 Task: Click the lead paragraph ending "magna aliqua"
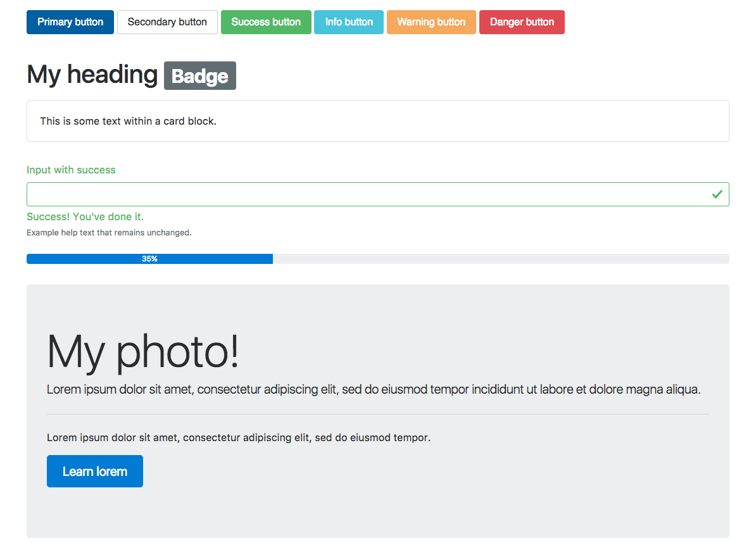(374, 390)
